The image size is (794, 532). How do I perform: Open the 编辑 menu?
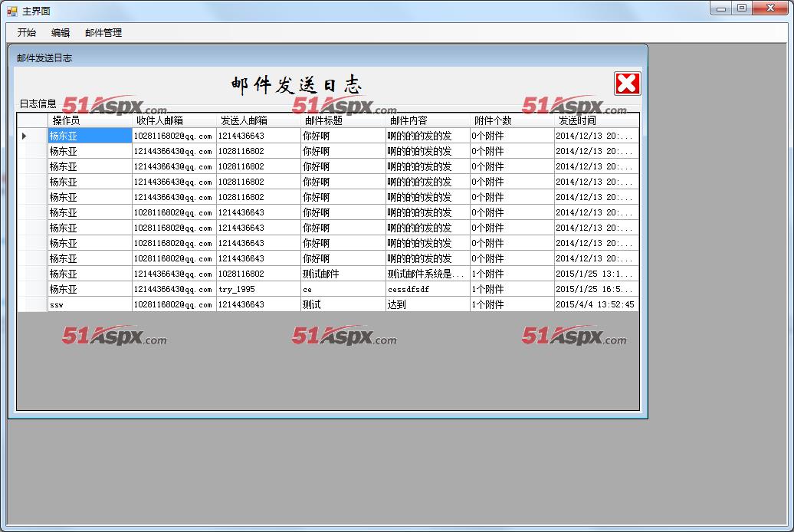61,33
